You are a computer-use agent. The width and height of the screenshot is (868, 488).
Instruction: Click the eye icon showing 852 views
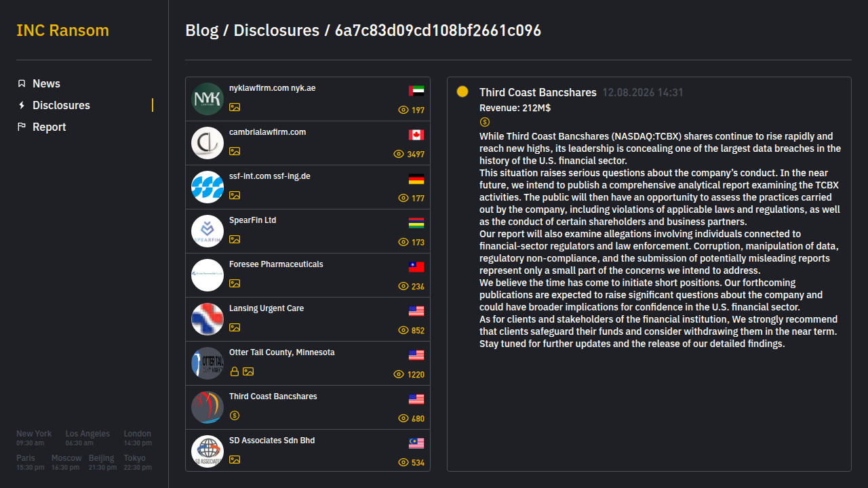click(403, 330)
